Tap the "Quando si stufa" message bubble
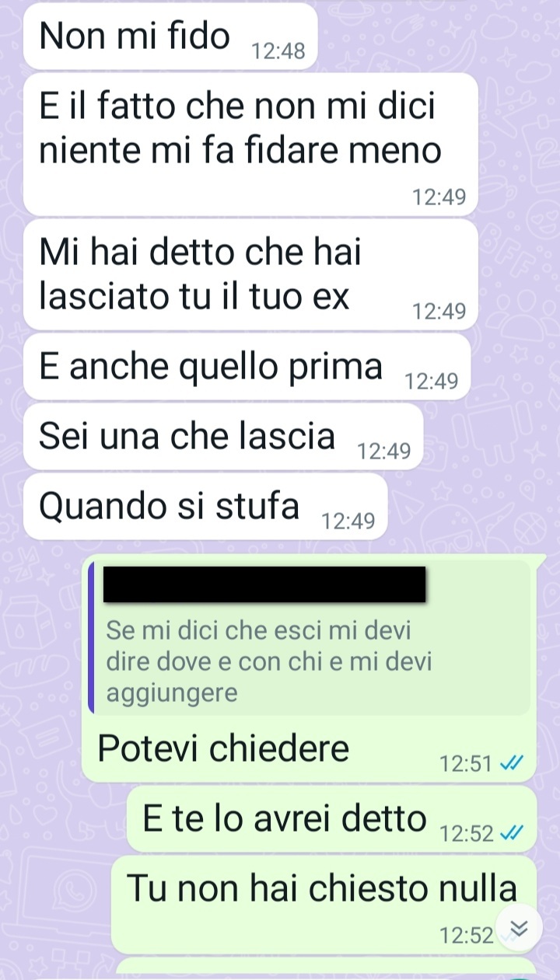This screenshot has width=560, height=980. click(x=205, y=507)
